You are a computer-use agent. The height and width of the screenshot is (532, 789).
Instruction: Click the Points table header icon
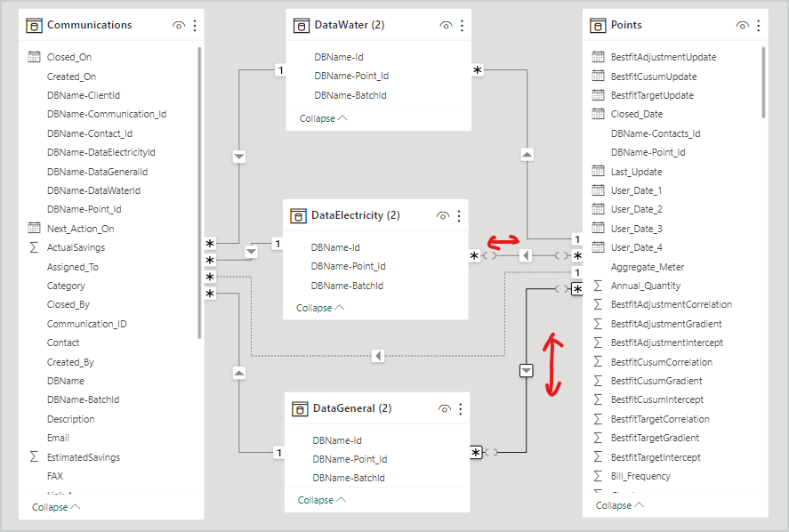[x=598, y=25]
